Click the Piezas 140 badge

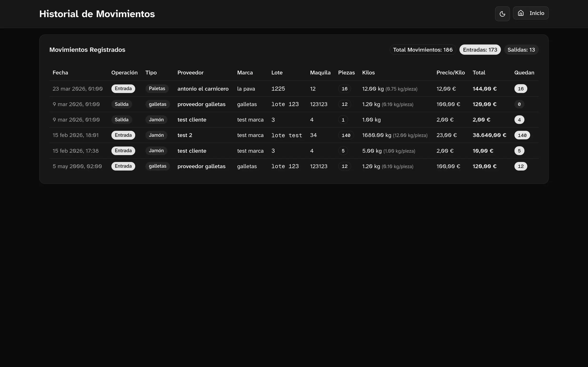click(346, 135)
